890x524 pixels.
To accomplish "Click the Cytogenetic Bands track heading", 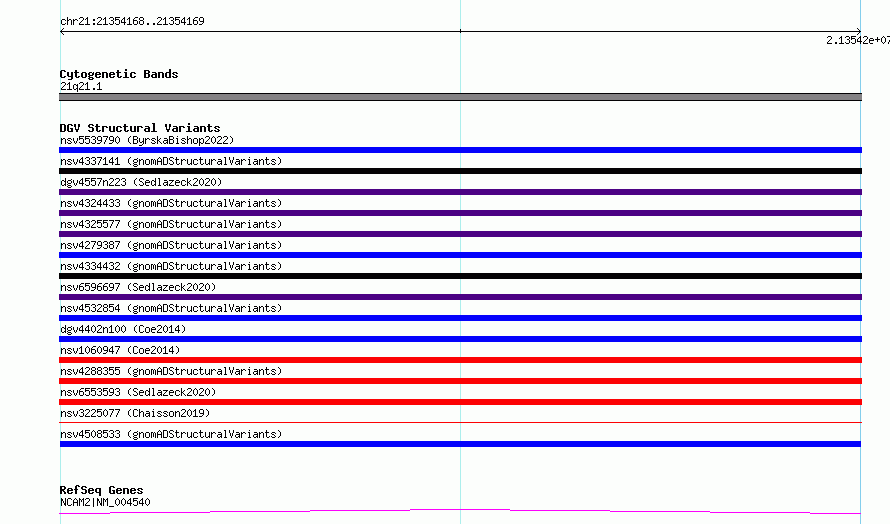I will pos(119,74).
